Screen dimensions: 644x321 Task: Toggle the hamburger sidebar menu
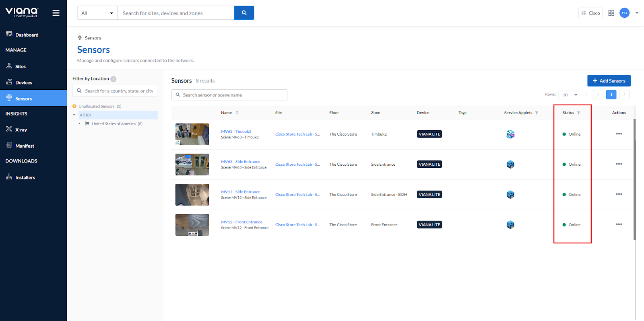click(x=56, y=13)
